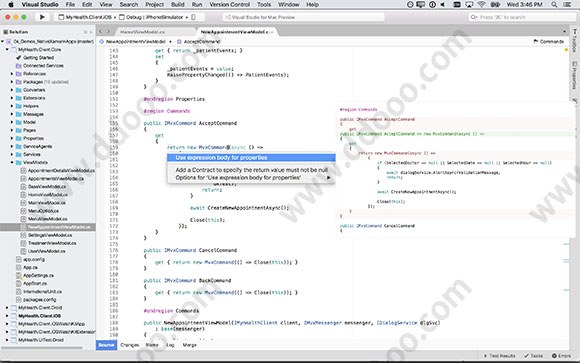Close the Solution pad
The image size is (580, 363).
tap(91, 32)
